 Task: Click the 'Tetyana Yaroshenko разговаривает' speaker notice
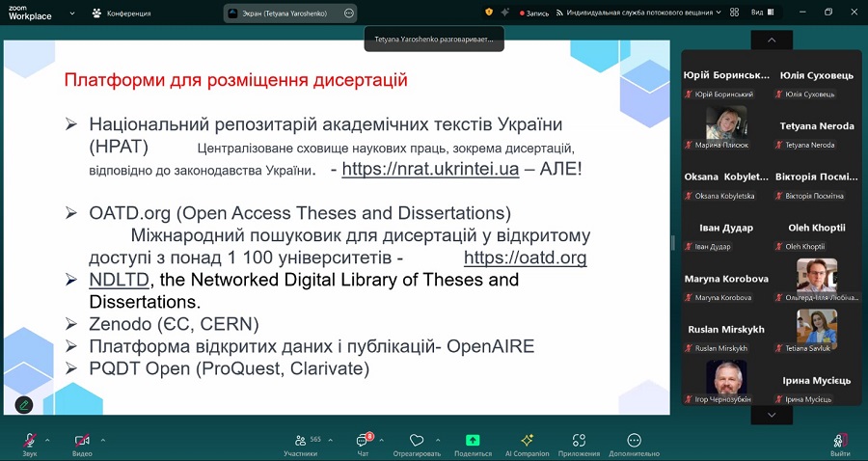[434, 40]
